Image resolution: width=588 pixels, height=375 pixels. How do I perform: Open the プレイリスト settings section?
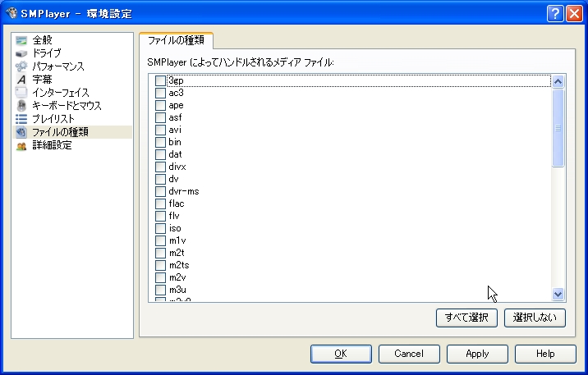(53, 119)
